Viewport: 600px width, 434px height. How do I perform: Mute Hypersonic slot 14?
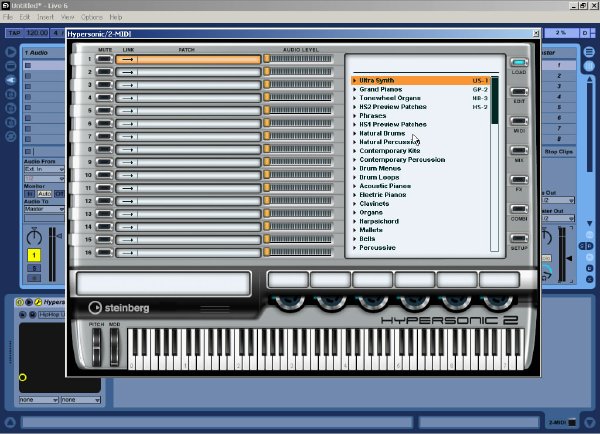(x=104, y=227)
